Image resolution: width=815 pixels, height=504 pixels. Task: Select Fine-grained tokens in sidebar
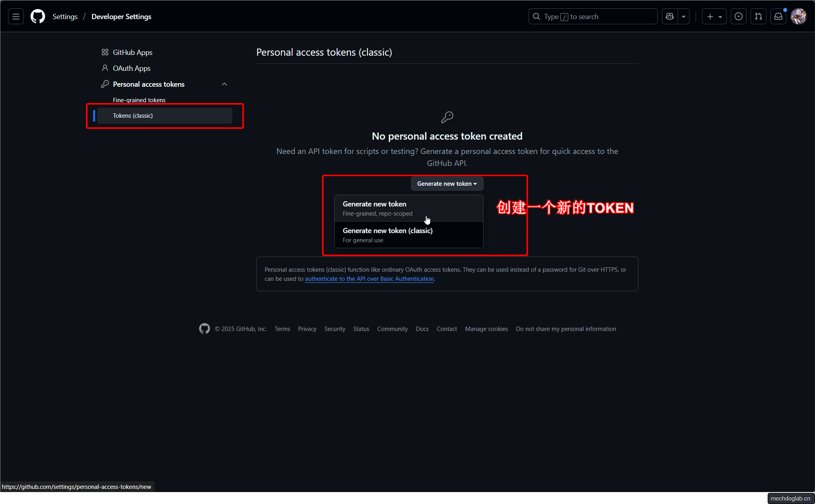[139, 100]
